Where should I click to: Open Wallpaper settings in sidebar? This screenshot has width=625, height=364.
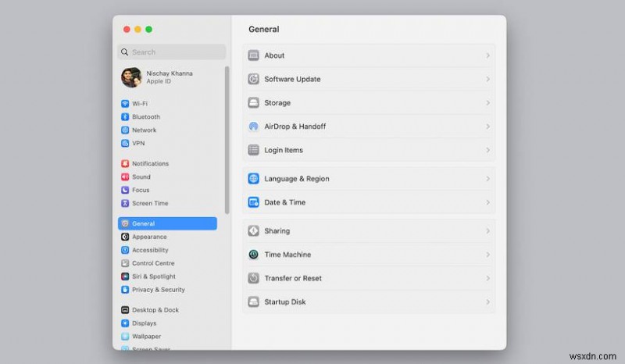point(146,336)
